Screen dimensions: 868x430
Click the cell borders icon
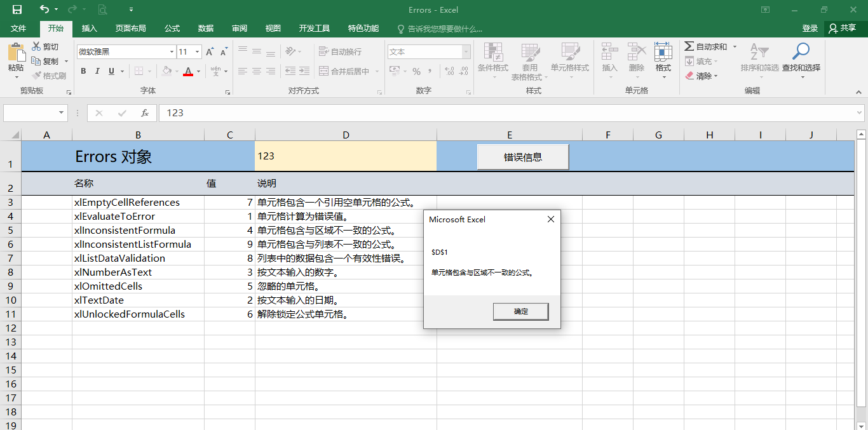139,71
